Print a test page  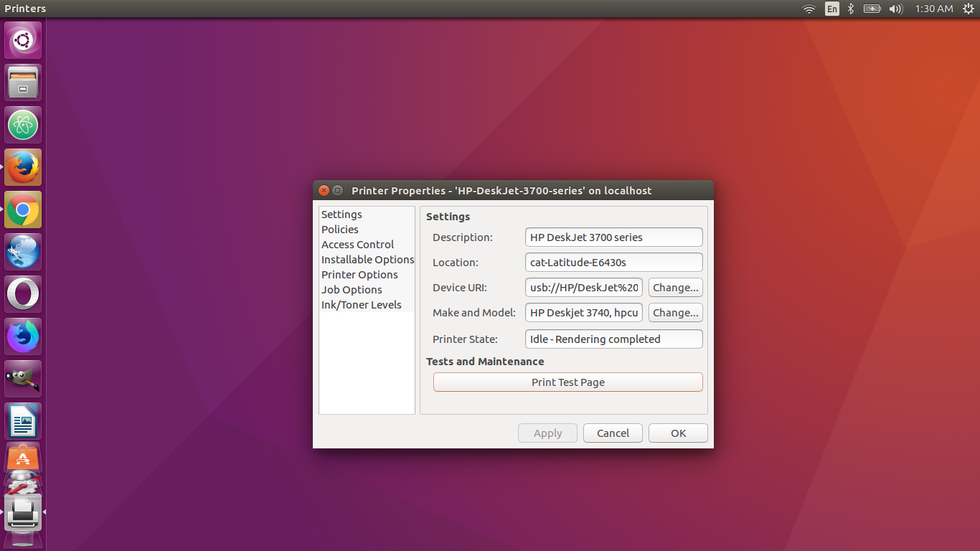point(568,382)
